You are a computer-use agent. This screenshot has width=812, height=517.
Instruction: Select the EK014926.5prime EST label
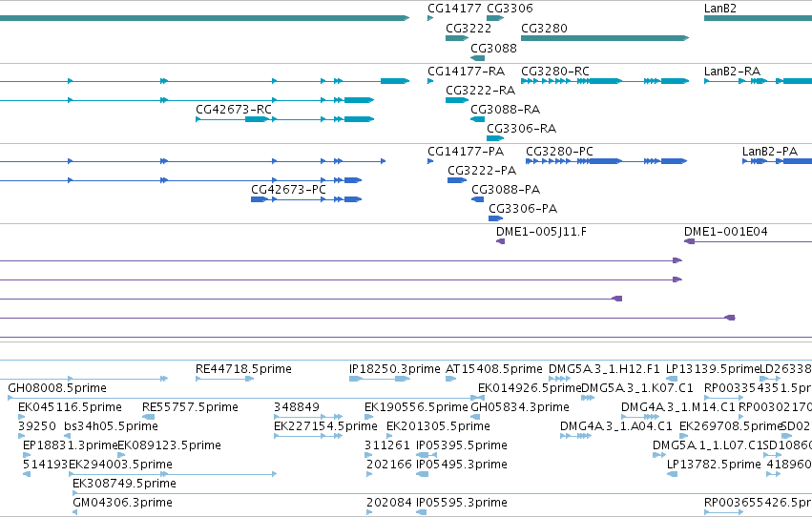point(530,388)
